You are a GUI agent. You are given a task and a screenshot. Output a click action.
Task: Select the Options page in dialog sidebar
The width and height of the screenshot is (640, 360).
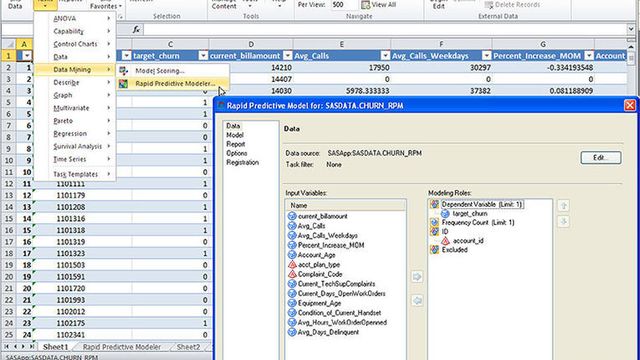[237, 153]
